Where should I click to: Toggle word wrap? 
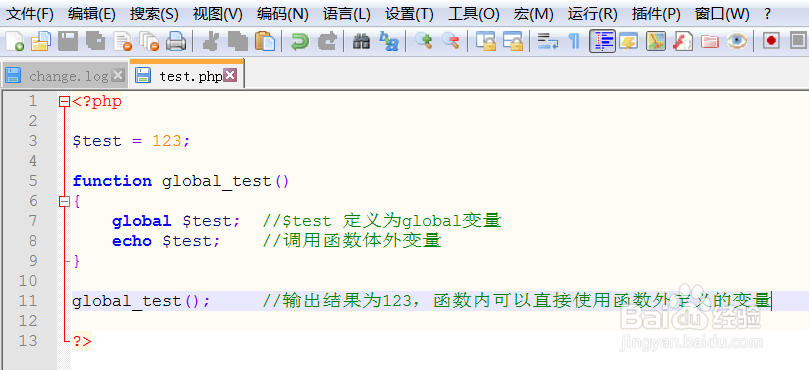tap(547, 41)
